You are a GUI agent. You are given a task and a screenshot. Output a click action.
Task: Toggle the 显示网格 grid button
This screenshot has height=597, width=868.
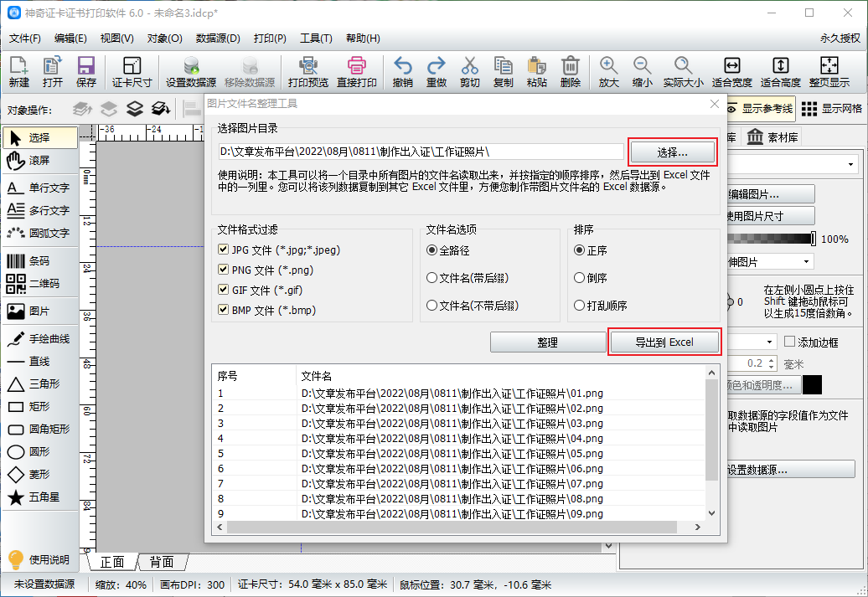click(x=831, y=109)
